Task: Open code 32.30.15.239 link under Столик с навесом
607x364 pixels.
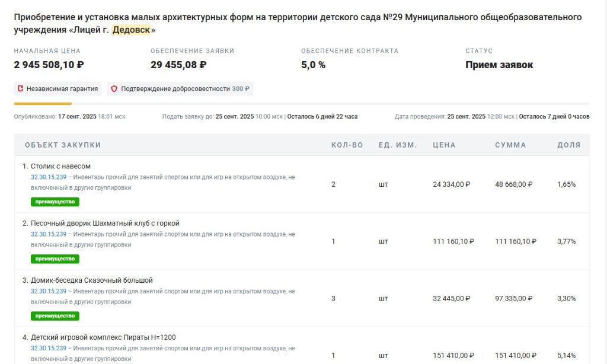Action: point(48,177)
